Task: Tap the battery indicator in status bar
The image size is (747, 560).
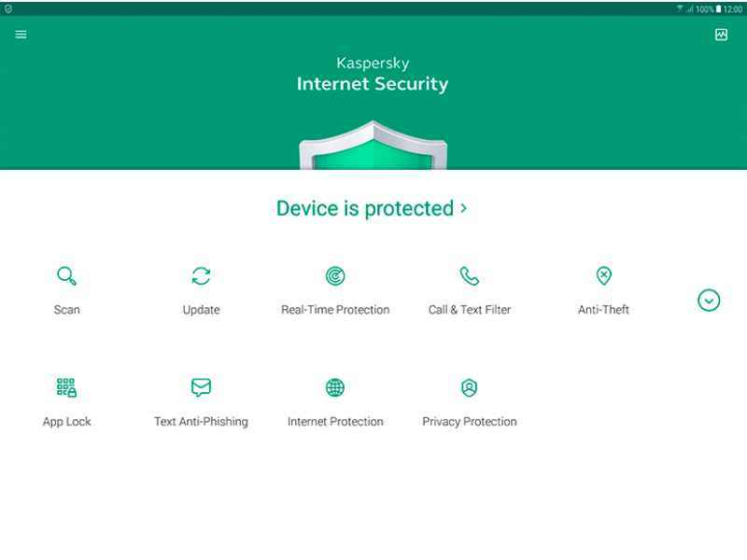Action: pyautogui.click(x=718, y=8)
